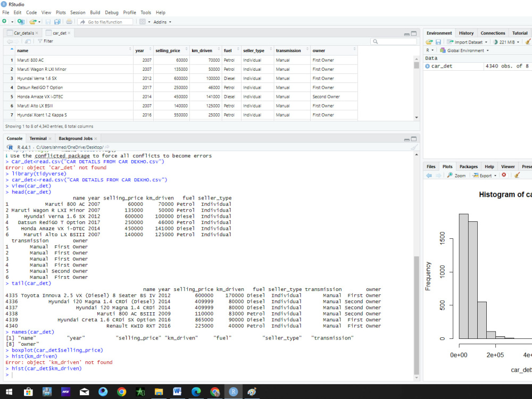Viewport: 532px width, 399px height.
Task: Open recent files dropdown arrow
Action: 39,22
